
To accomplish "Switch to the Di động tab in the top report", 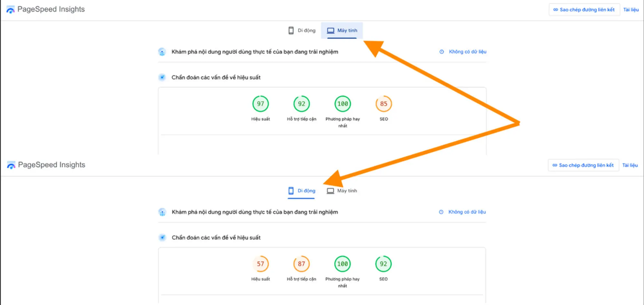I will [x=302, y=30].
